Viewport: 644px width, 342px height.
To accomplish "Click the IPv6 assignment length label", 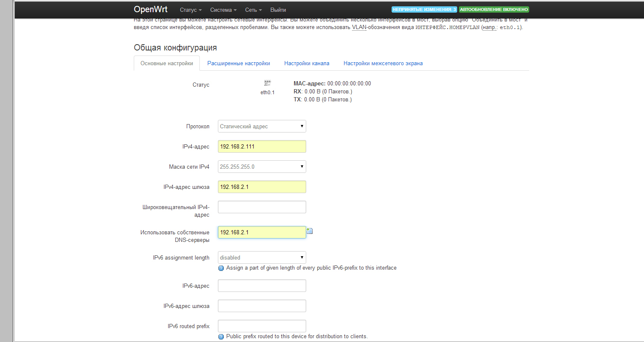I will tap(181, 258).
